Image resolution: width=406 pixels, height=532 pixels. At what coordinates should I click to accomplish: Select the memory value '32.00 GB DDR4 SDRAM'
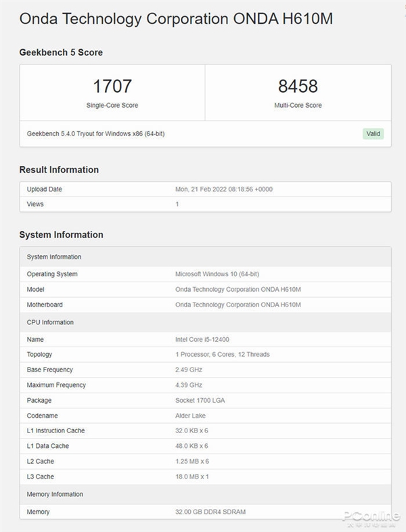tap(210, 512)
